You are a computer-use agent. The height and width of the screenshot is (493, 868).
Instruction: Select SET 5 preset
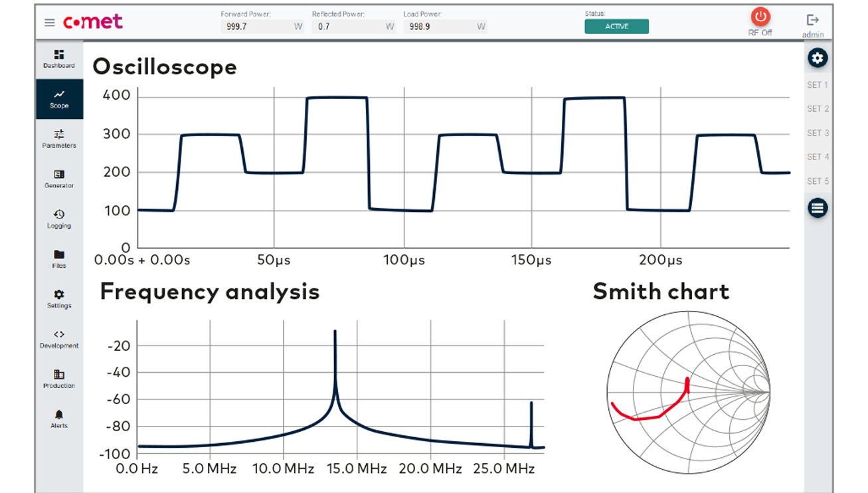tap(818, 181)
